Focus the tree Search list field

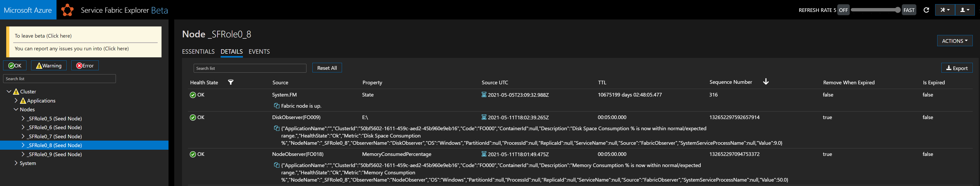pos(59,78)
